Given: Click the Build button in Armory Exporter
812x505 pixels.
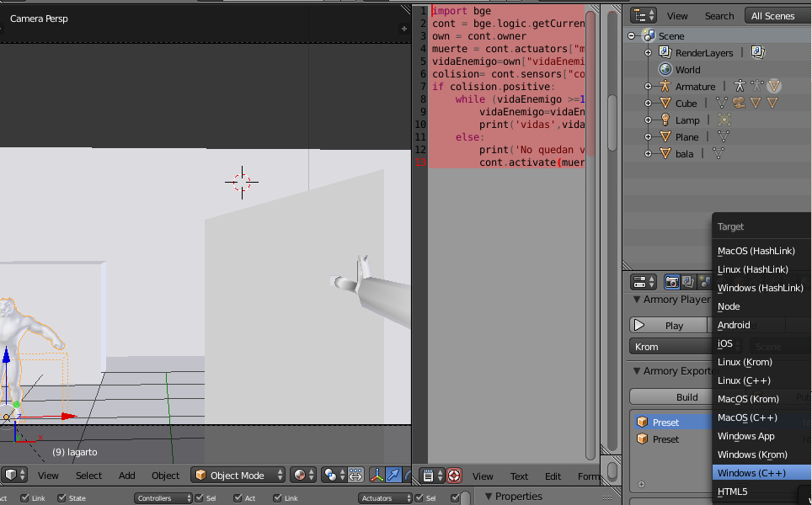Looking at the screenshot, I should click(x=671, y=397).
